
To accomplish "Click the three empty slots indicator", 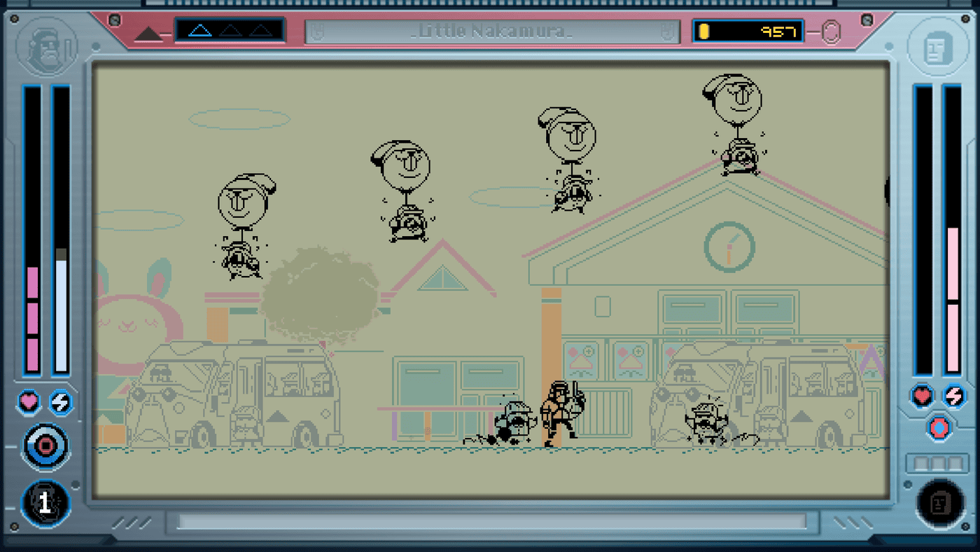I will [x=938, y=464].
